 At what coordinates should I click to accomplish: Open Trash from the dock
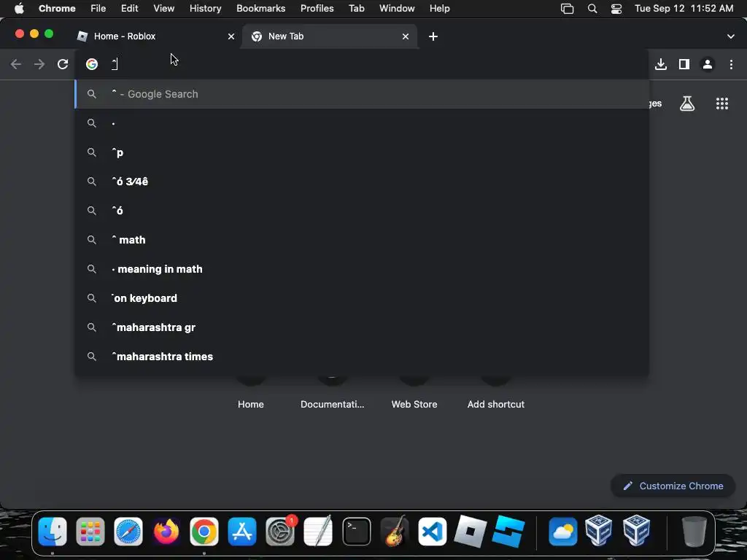pos(694,531)
